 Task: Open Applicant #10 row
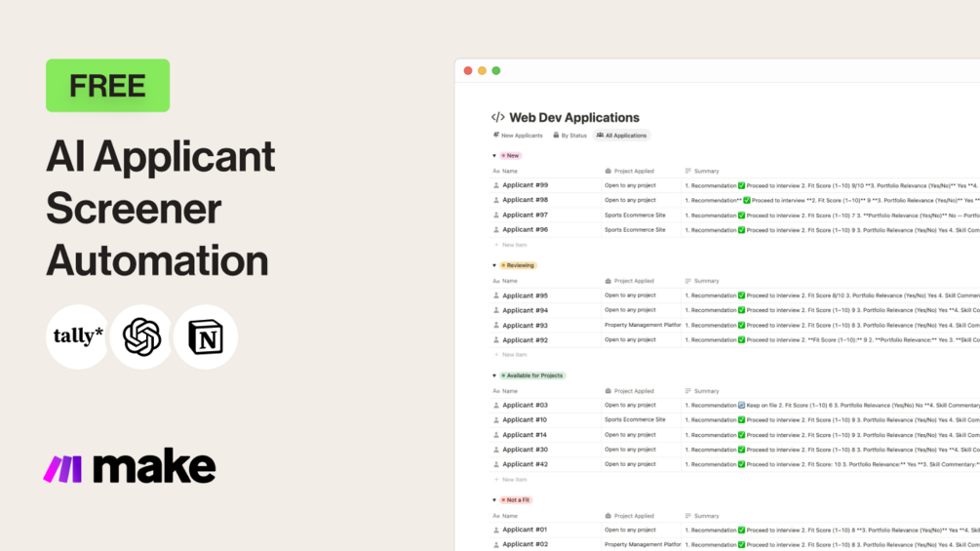[734, 419]
